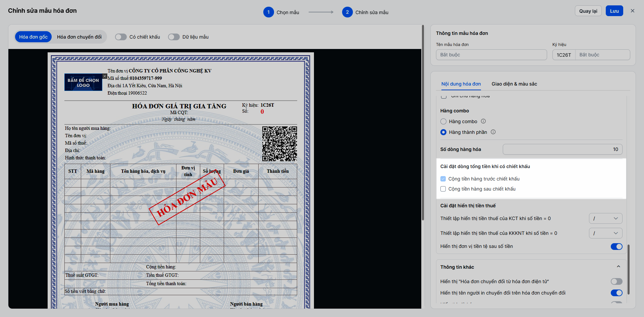
Task: Select the Hàng thành phần radio option
Action: click(x=443, y=132)
